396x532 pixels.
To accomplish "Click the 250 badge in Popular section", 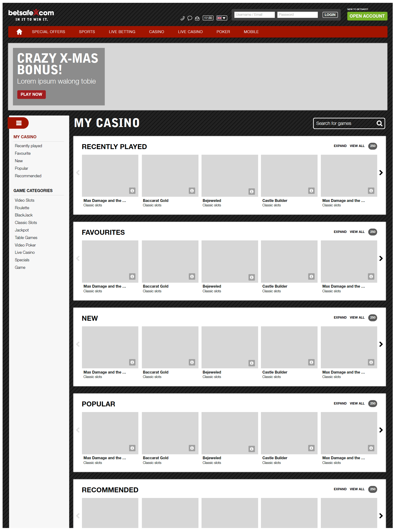I will (x=373, y=404).
